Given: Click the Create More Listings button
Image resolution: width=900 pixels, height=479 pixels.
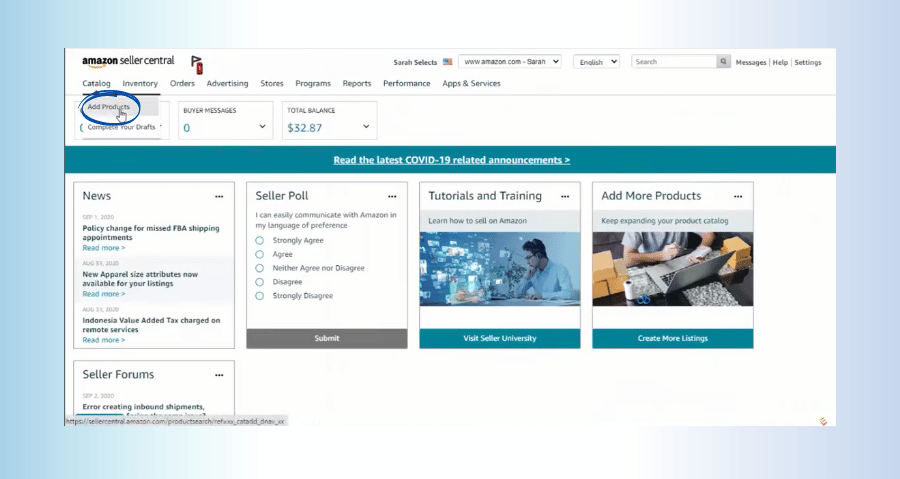Looking at the screenshot, I should [x=673, y=338].
